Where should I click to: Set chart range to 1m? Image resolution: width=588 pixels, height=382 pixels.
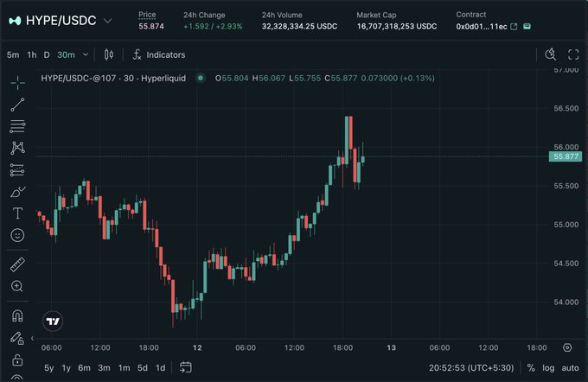(x=125, y=368)
